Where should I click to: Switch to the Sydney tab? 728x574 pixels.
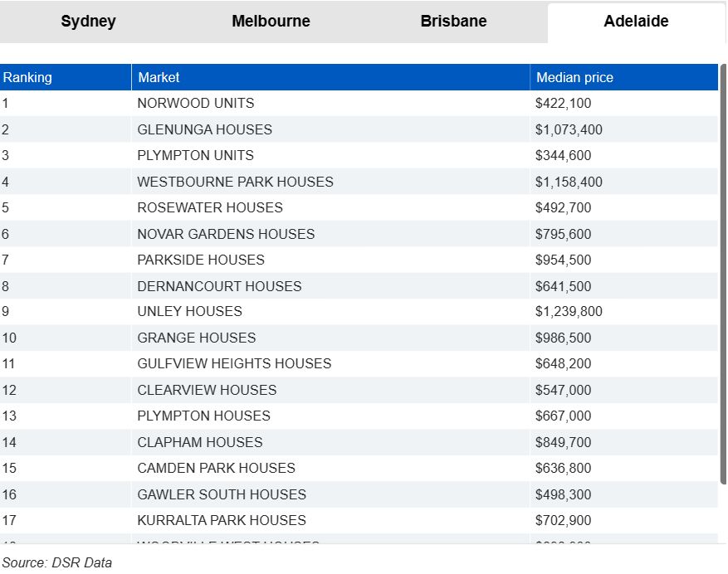[x=88, y=22]
